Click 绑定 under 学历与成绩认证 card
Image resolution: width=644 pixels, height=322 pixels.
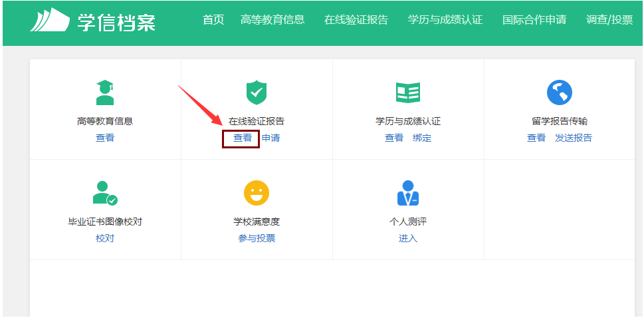tap(422, 138)
